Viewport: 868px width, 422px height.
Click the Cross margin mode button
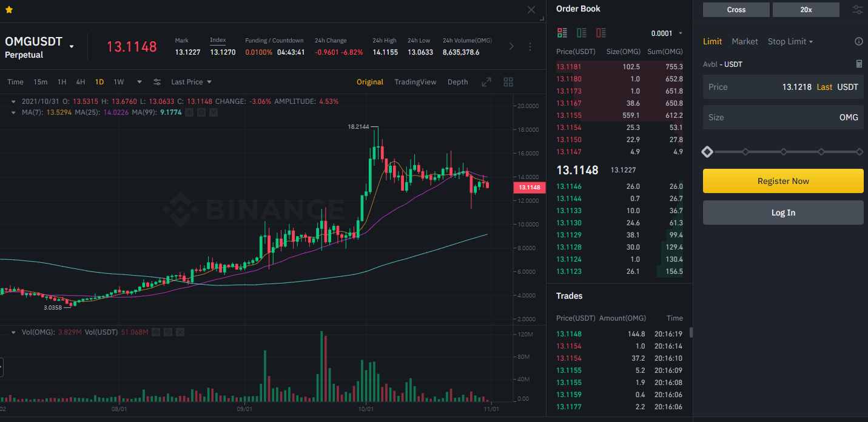pyautogui.click(x=736, y=10)
